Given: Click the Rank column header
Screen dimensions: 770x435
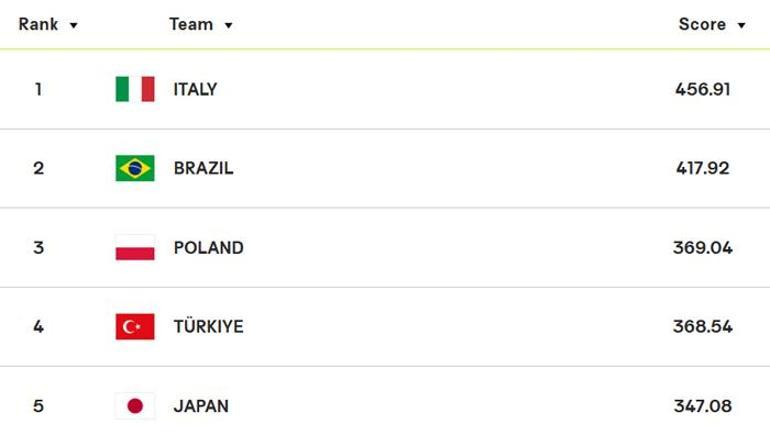Looking at the screenshot, I should pos(38,25).
